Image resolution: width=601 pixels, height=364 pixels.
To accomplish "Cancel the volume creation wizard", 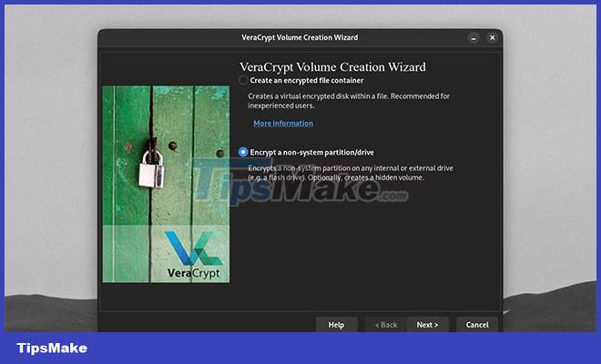I will coord(477,325).
